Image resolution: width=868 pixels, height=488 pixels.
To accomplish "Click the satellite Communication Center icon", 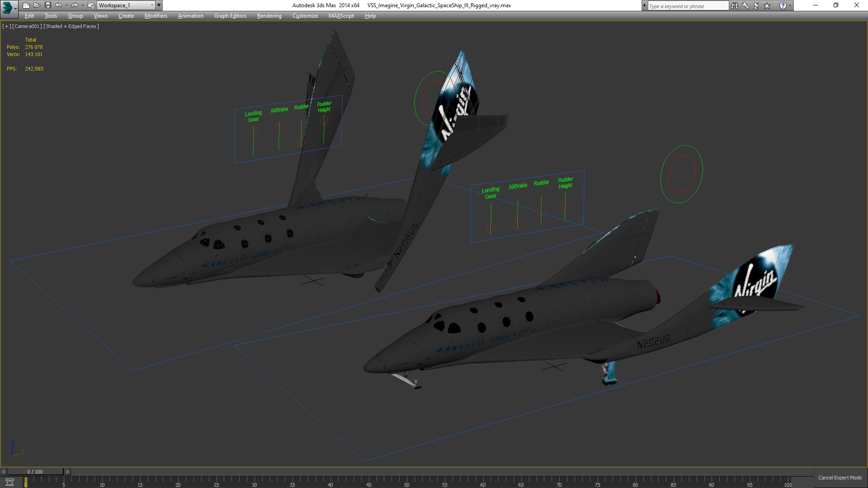I will (756, 5).
